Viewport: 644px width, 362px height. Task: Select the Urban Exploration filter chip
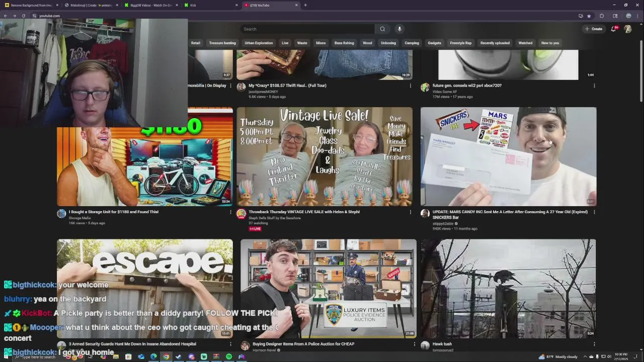(x=259, y=43)
